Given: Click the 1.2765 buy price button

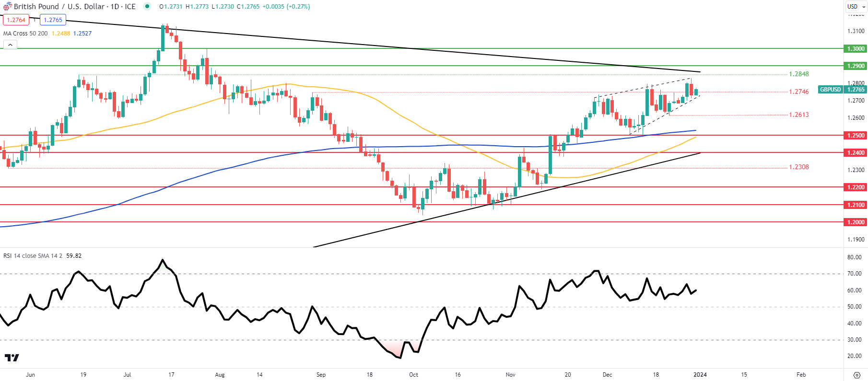Looking at the screenshot, I should coord(53,20).
